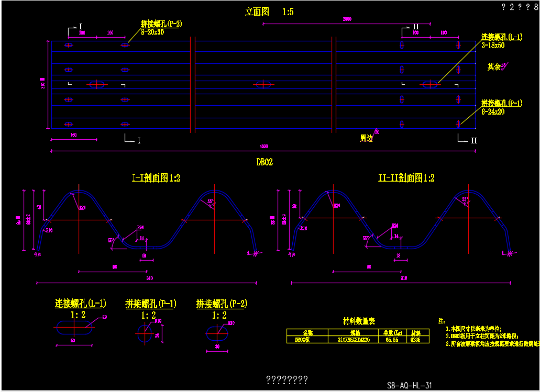Click the '30' width dimension under the P-2 detail

(217, 346)
